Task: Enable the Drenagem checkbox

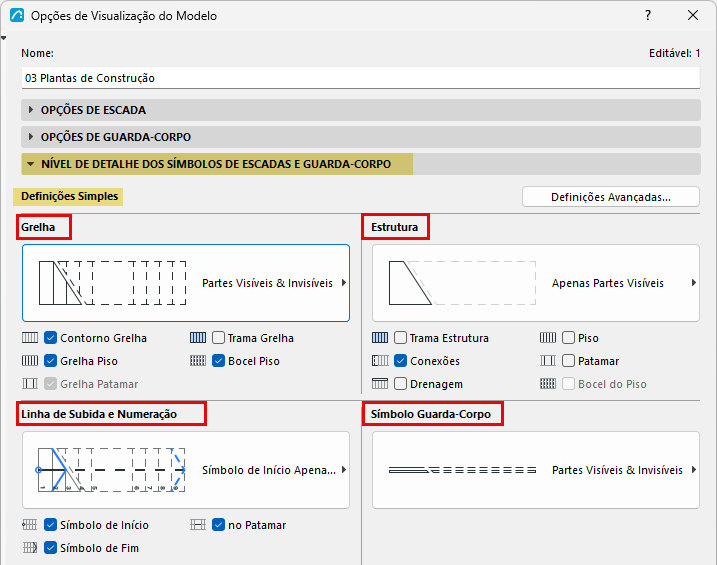Action: click(401, 384)
